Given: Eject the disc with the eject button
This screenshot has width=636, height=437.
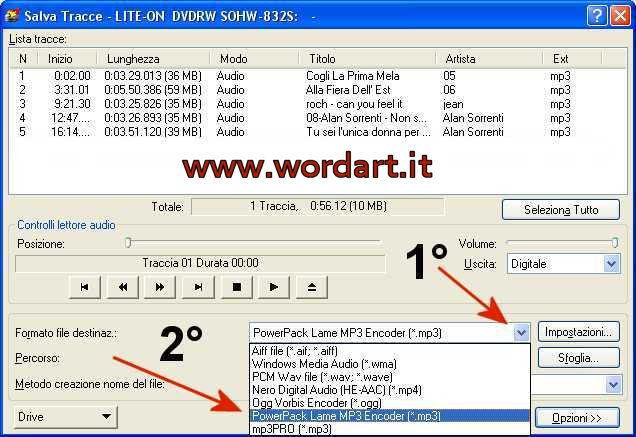Looking at the screenshot, I should point(311,287).
